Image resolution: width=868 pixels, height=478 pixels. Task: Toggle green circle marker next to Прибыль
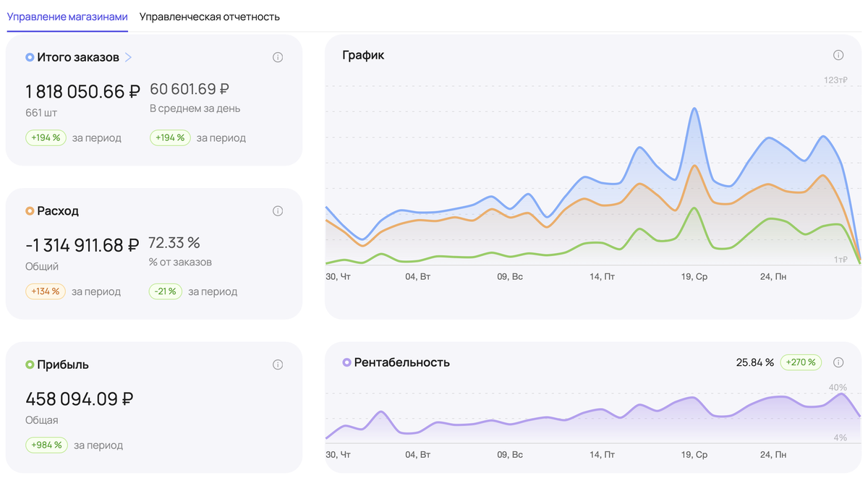click(x=30, y=364)
